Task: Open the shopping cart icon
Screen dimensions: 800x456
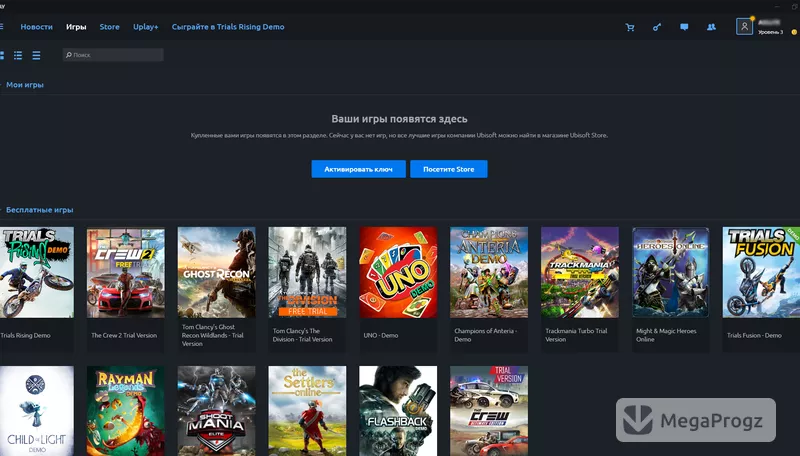Action: pos(630,27)
